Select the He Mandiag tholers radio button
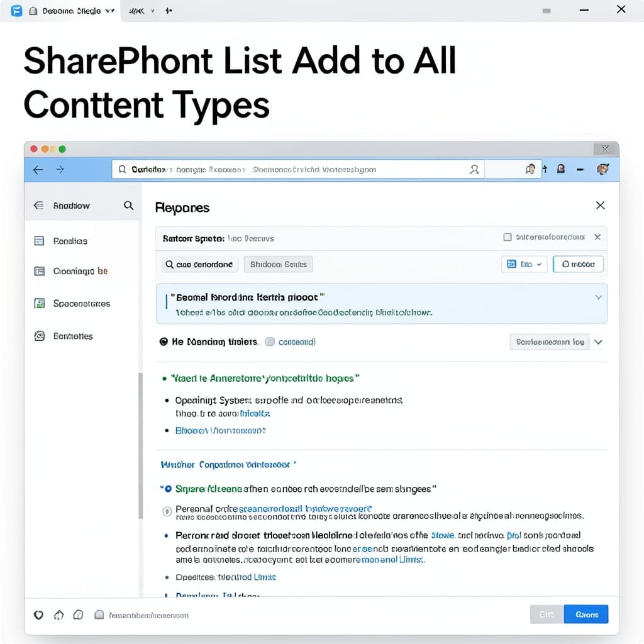Image resolution: width=644 pixels, height=644 pixels. tap(164, 341)
